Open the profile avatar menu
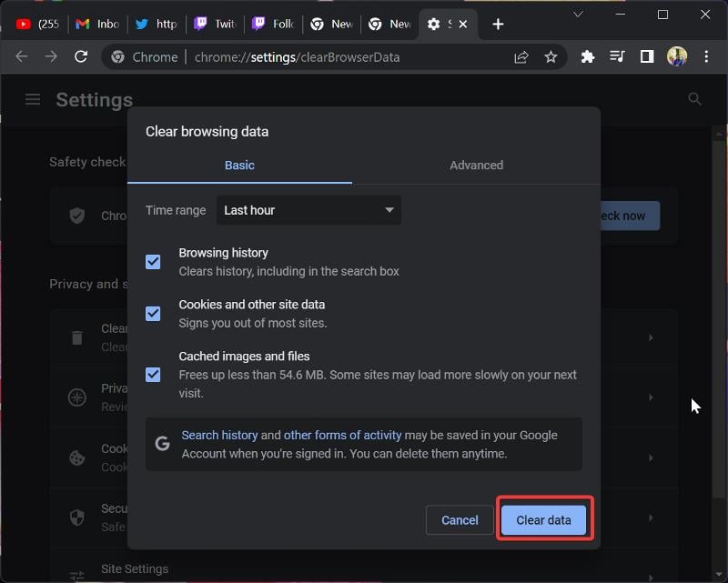 pyautogui.click(x=677, y=56)
